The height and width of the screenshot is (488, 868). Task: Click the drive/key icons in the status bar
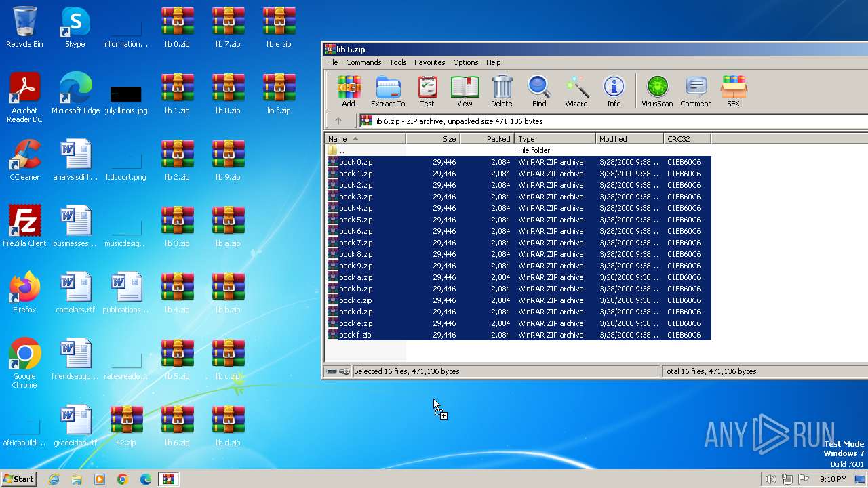tap(338, 371)
